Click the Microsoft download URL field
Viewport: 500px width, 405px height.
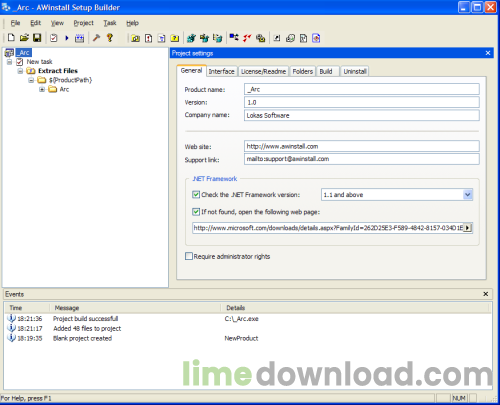coord(328,228)
